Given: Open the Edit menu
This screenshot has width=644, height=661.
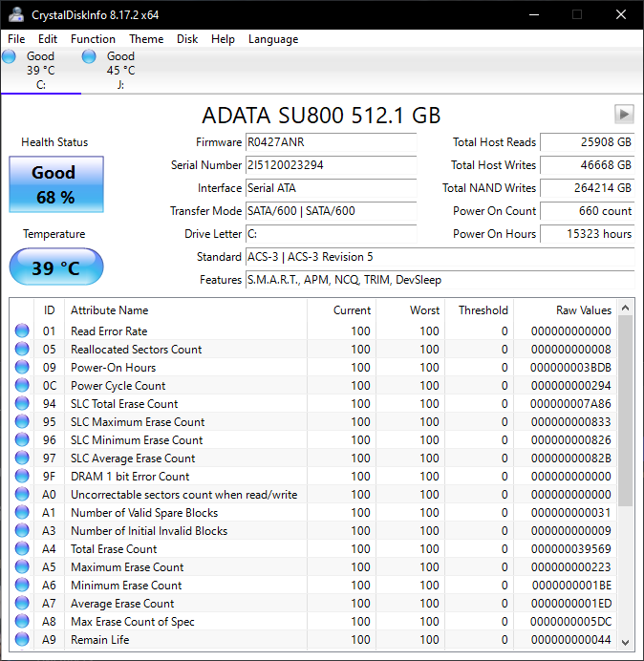Looking at the screenshot, I should 47,39.
